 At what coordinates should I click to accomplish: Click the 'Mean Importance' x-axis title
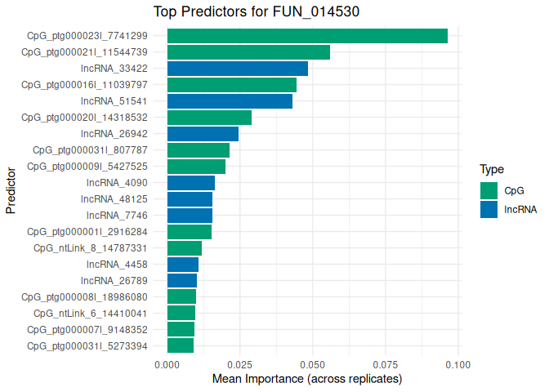[x=307, y=380]
